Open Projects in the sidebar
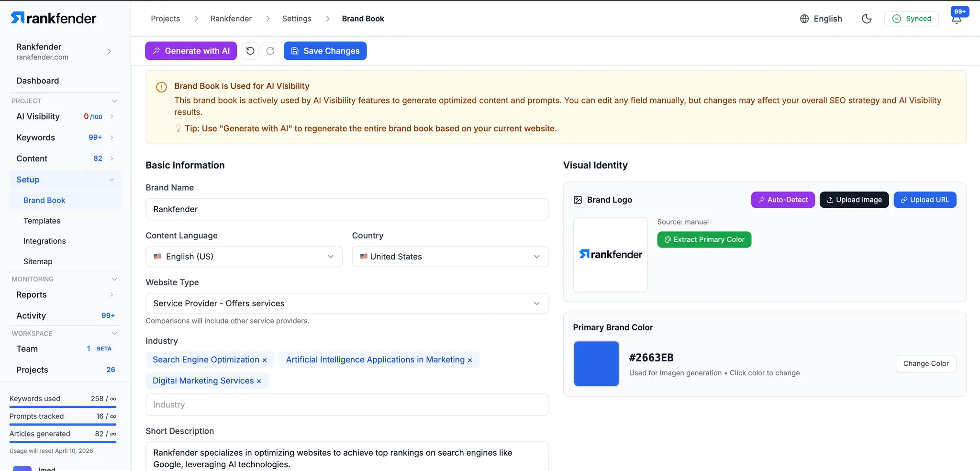Screen dimensions: 980x471 click(32, 370)
